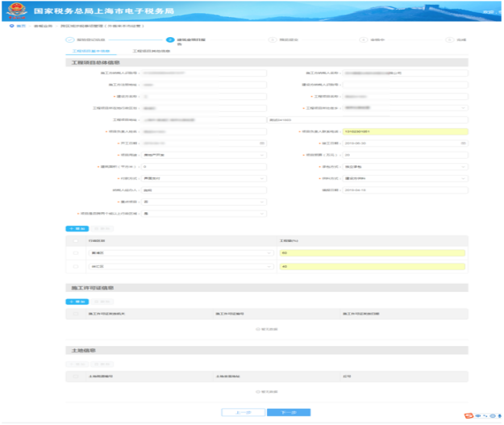
Task: Click the round face icon on input method bar
Action: 493,415
